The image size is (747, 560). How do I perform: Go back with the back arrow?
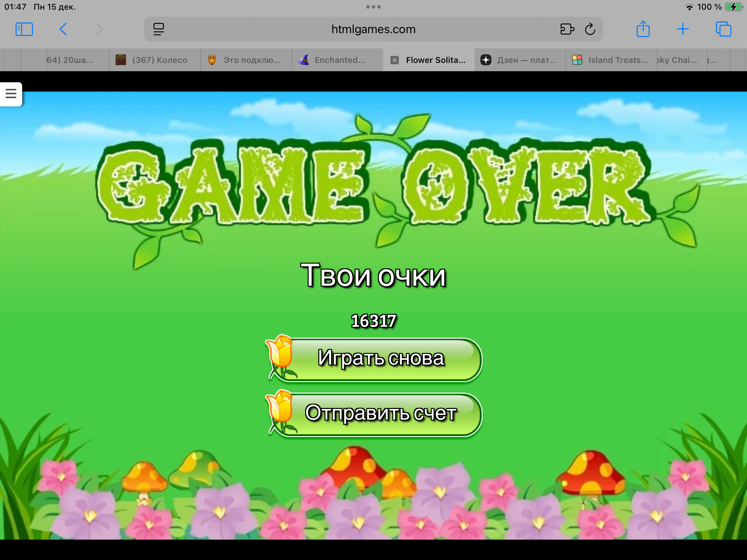pyautogui.click(x=63, y=29)
